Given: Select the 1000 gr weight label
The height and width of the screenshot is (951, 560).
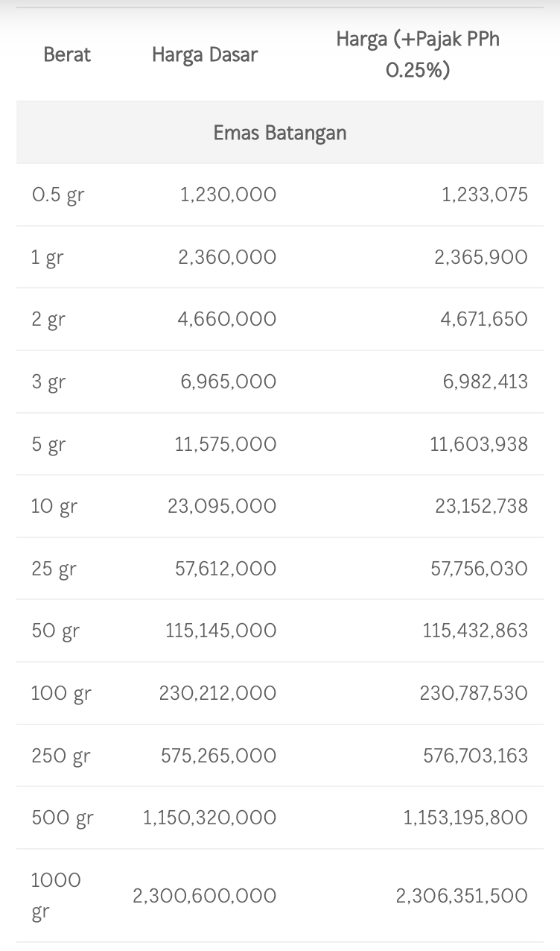Looking at the screenshot, I should [x=56, y=895].
